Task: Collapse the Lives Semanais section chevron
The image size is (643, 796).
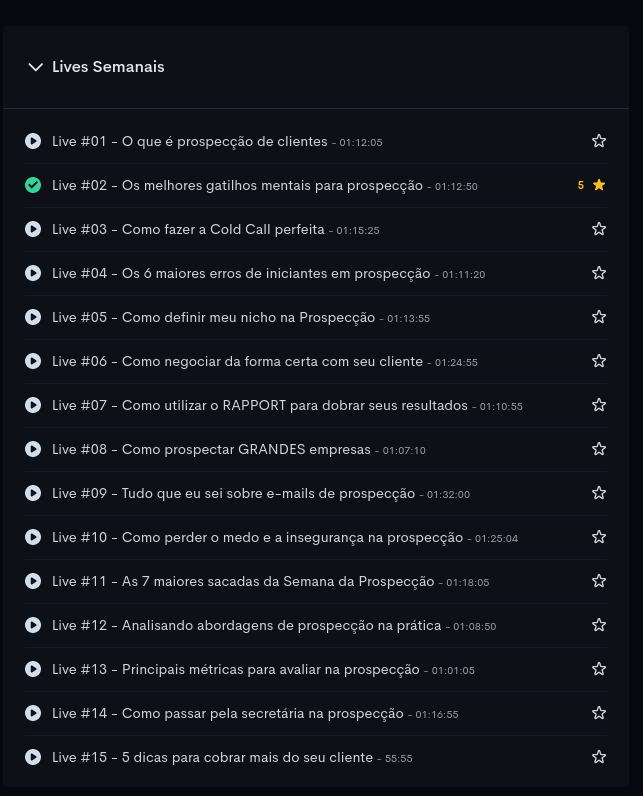Action: [x=36, y=67]
